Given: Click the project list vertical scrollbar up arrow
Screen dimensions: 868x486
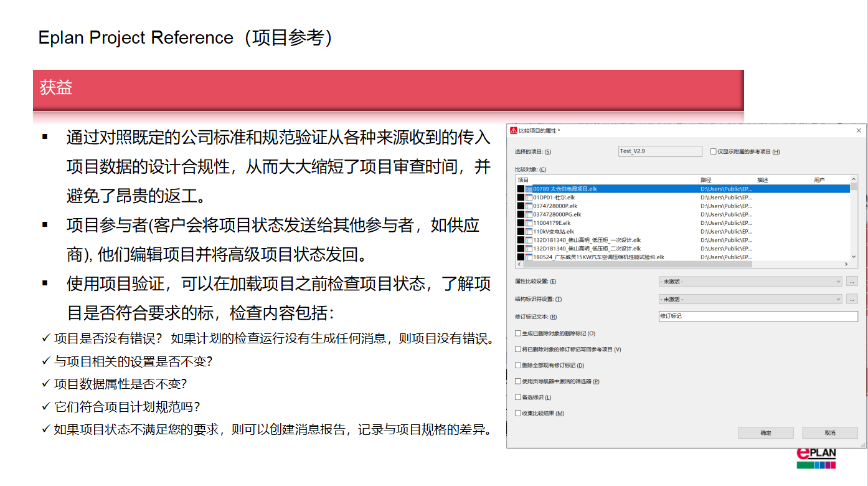Looking at the screenshot, I should (x=854, y=180).
